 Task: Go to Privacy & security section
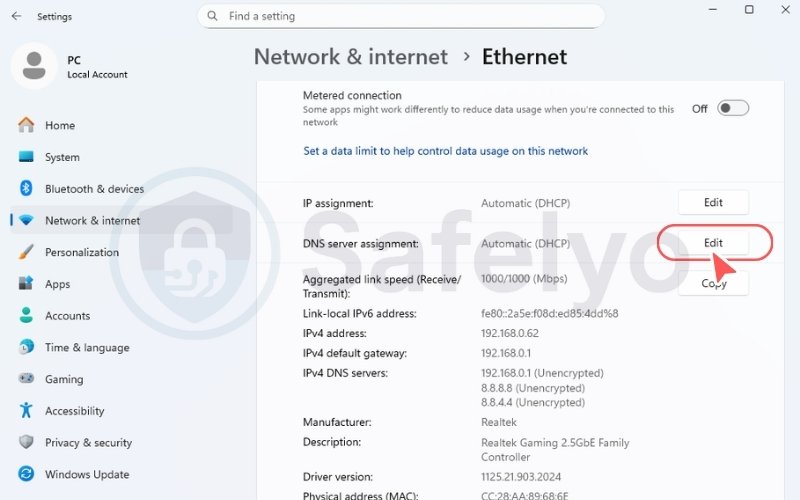pyautogui.click(x=88, y=442)
